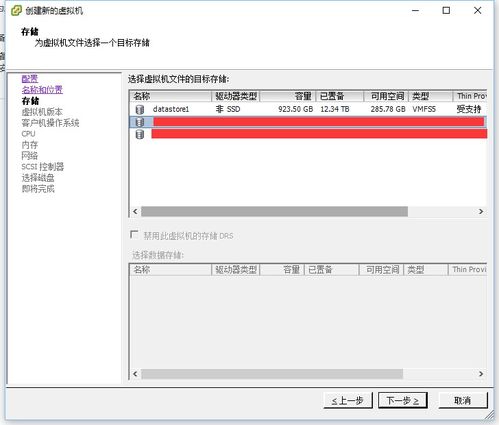499x425 pixels.
Task: Click right arrow of lower scrollbar
Action: [481, 374]
